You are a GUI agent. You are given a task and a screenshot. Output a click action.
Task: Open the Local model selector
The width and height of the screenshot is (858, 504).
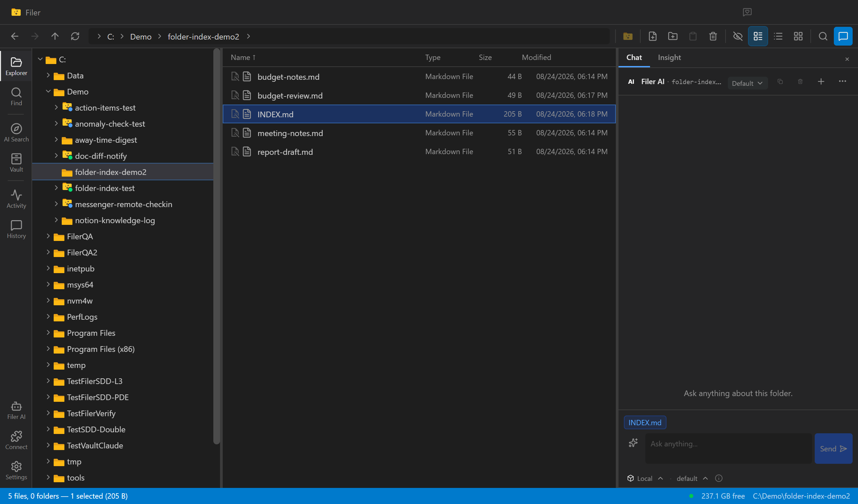(x=645, y=479)
